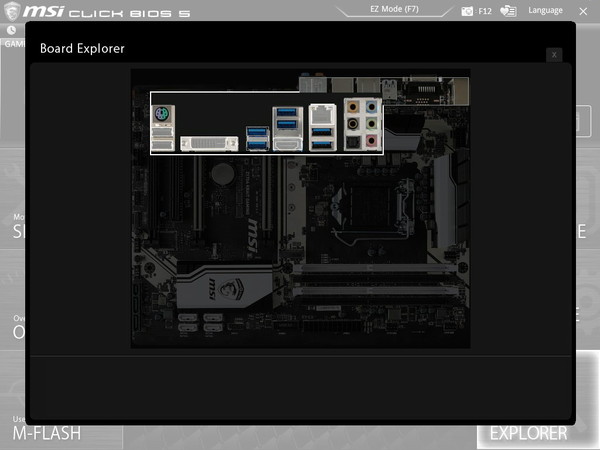
Task: Select the light blue line-in audio jack
Action: pyautogui.click(x=371, y=107)
